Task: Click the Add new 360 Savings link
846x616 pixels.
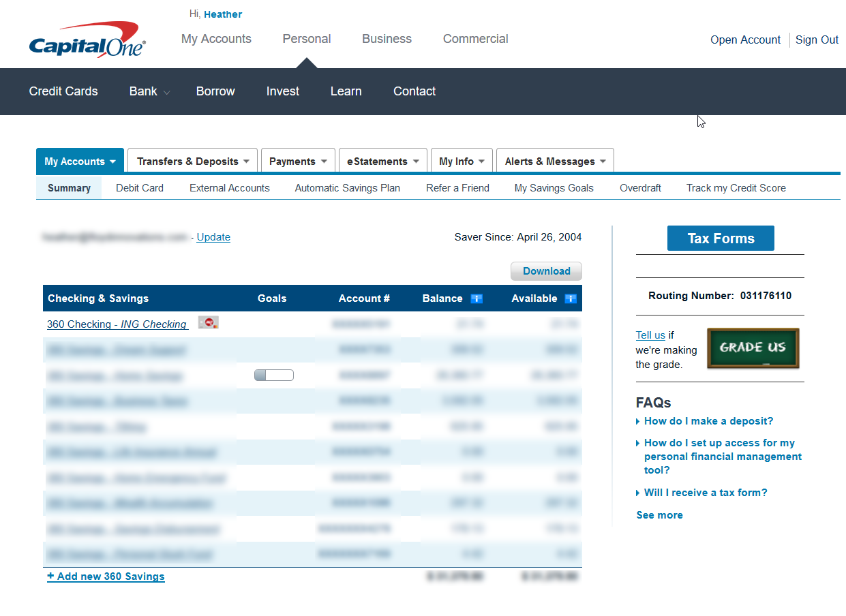Action: tap(106, 576)
